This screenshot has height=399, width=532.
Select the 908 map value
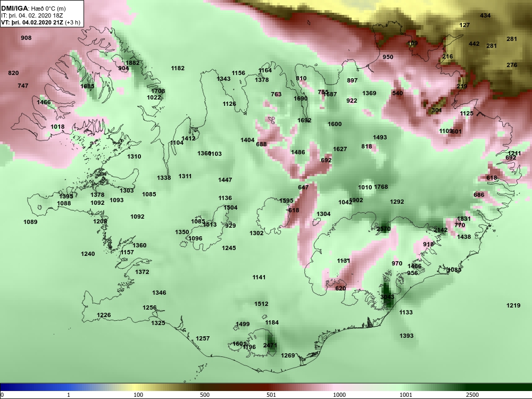(x=26, y=38)
